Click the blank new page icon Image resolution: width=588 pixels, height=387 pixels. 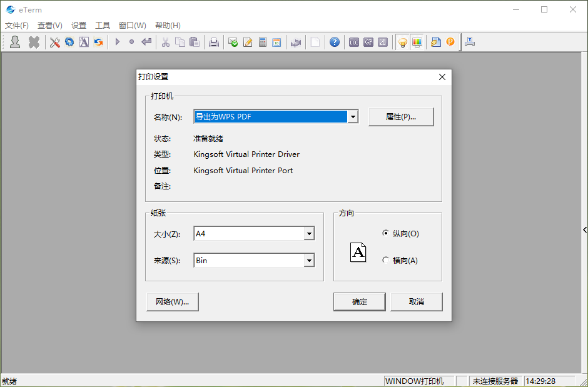click(315, 42)
